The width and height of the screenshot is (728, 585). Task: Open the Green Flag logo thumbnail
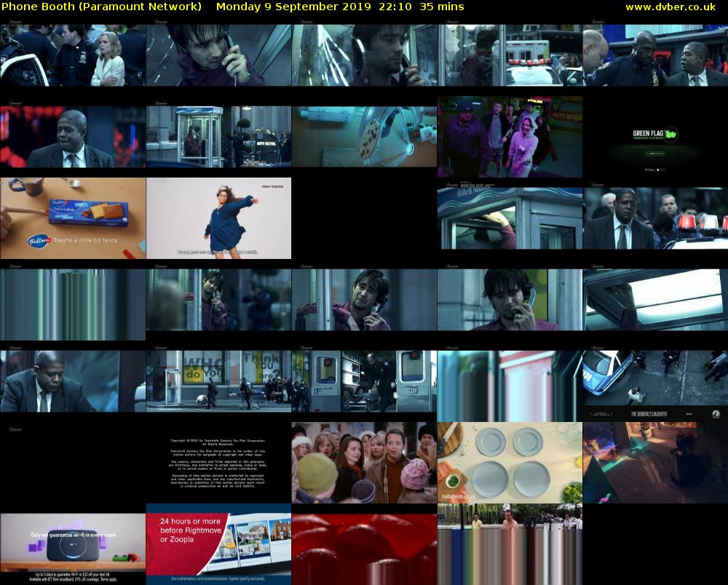click(655, 137)
